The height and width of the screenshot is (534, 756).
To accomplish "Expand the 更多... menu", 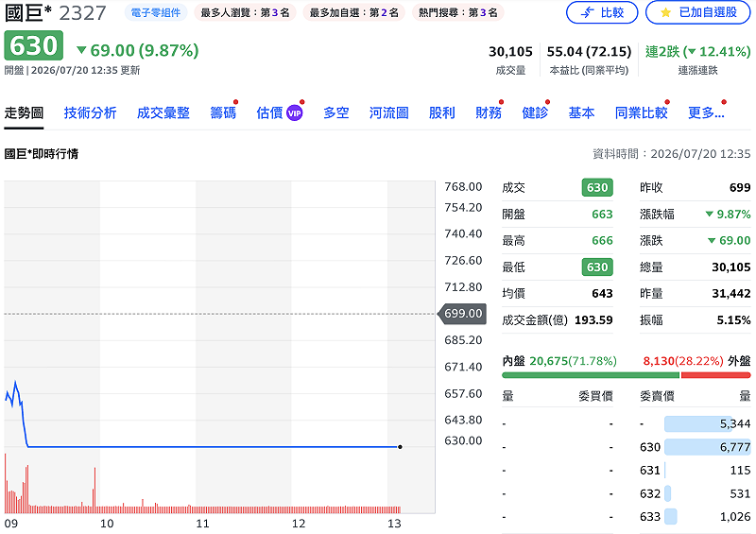I will tap(706, 112).
